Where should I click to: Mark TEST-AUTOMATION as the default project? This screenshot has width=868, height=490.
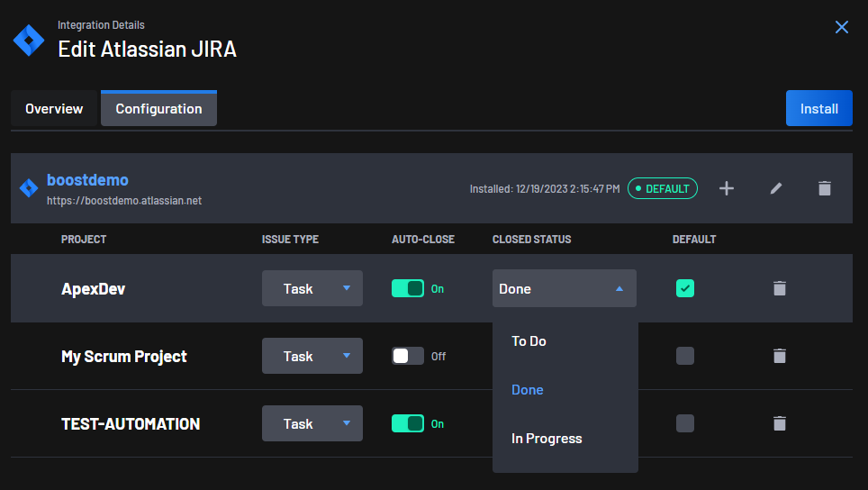tap(685, 423)
